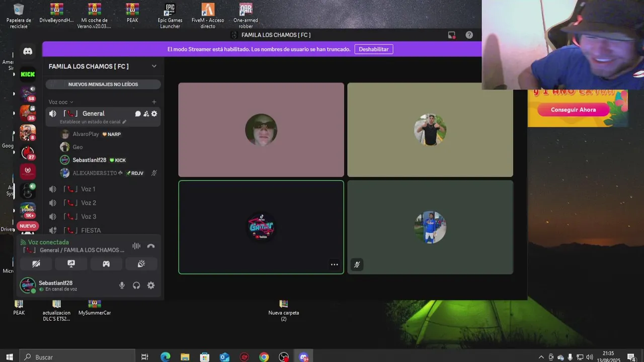644x362 pixels.
Task: Open Papelera de reciclaje desktop icon
Action: (19, 16)
